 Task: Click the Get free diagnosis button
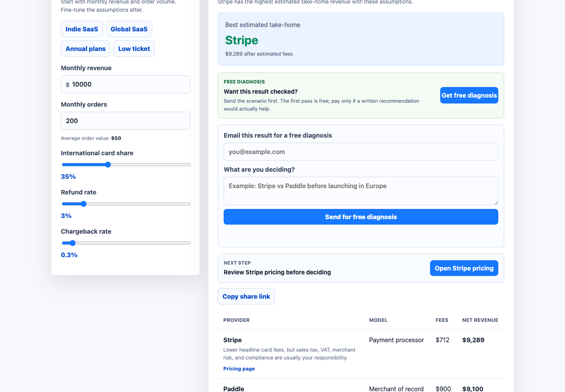click(469, 95)
